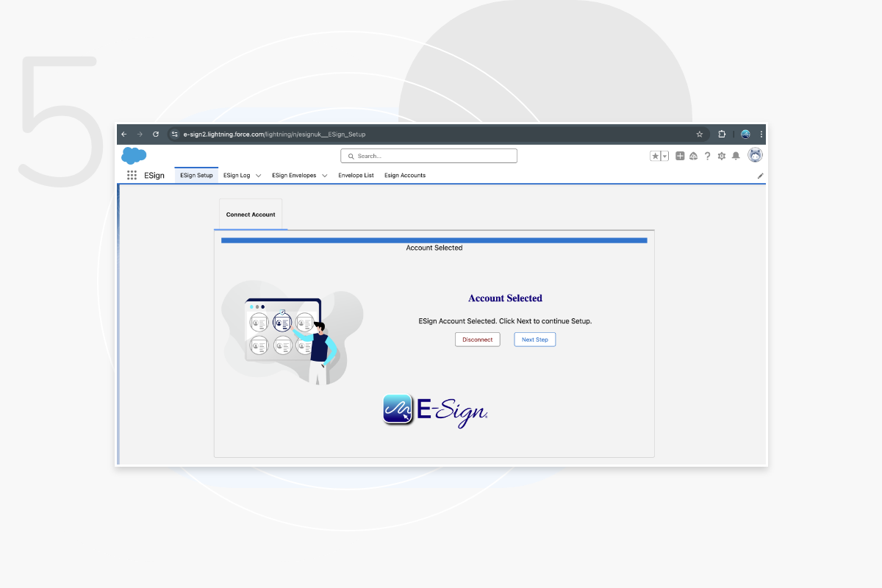Click the Disconnect button
This screenshot has width=882, height=588.
(478, 340)
